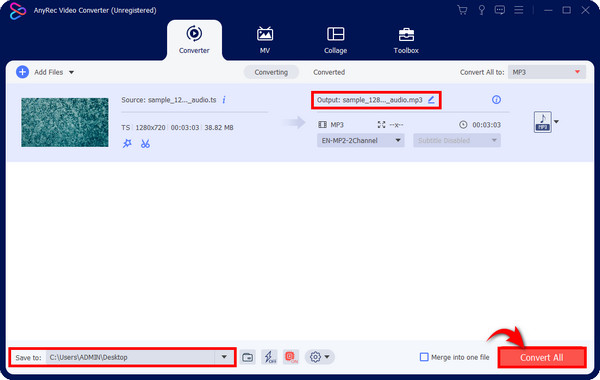
Task: Click the source duration 00:03:03 text
Action: point(185,127)
